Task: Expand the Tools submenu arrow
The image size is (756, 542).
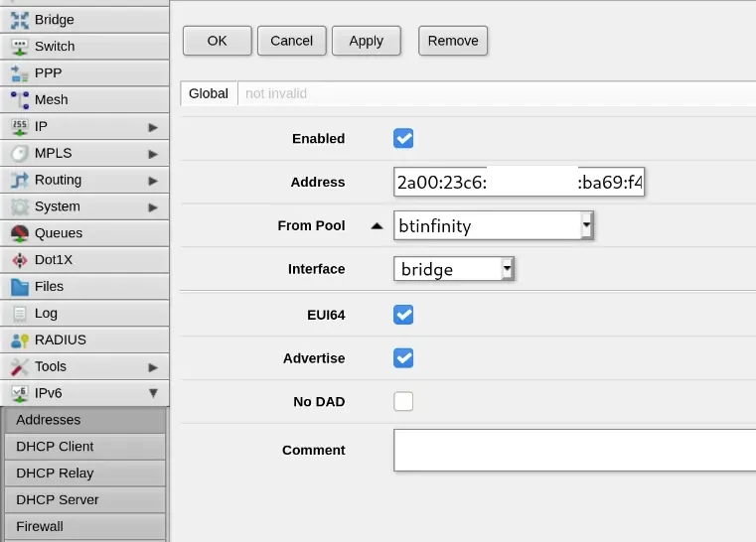Action: point(153,367)
